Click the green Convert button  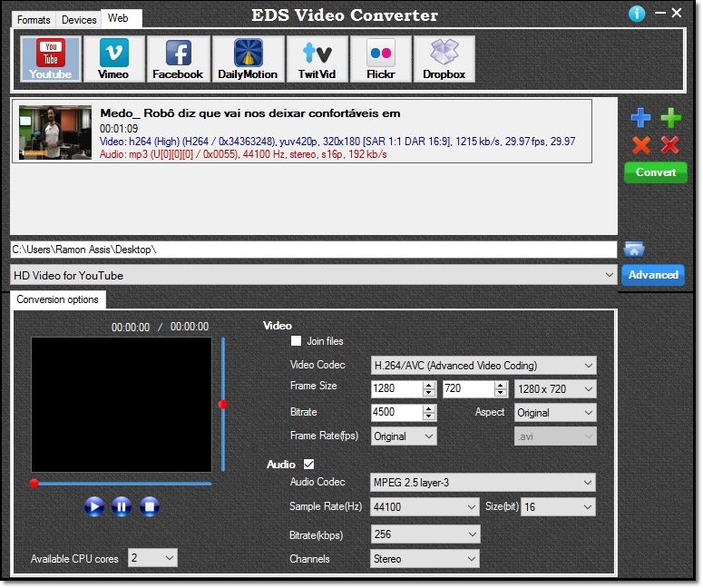point(656,172)
